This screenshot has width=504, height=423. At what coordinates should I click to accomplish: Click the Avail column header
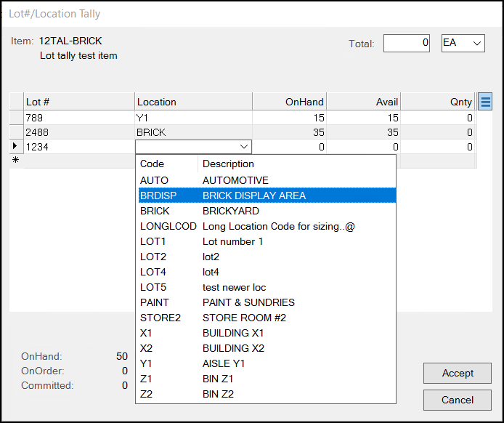[364, 102]
